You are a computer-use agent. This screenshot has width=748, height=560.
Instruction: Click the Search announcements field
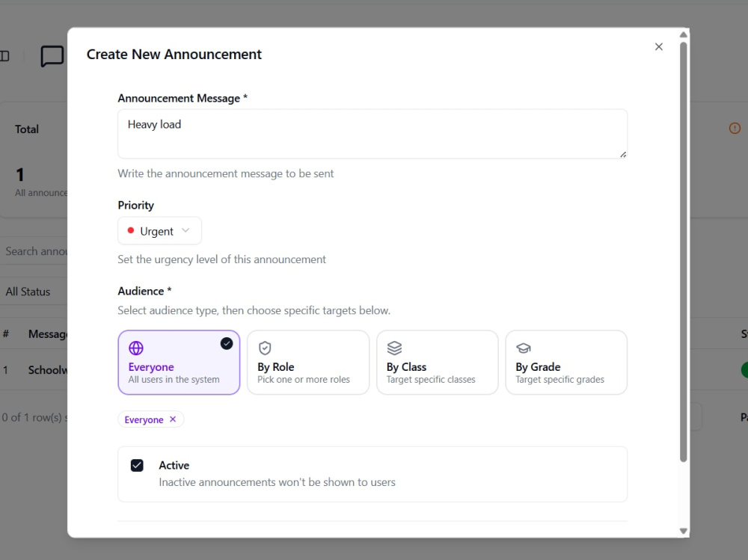[x=34, y=251]
